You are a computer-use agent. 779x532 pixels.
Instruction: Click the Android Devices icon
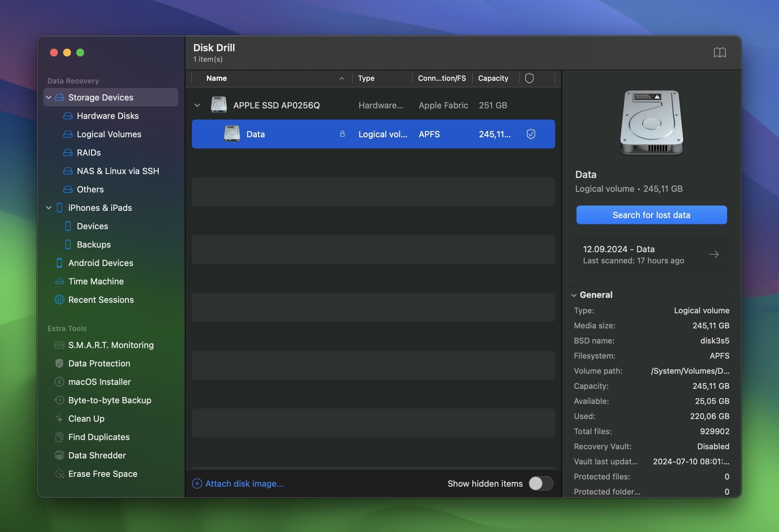(x=59, y=263)
